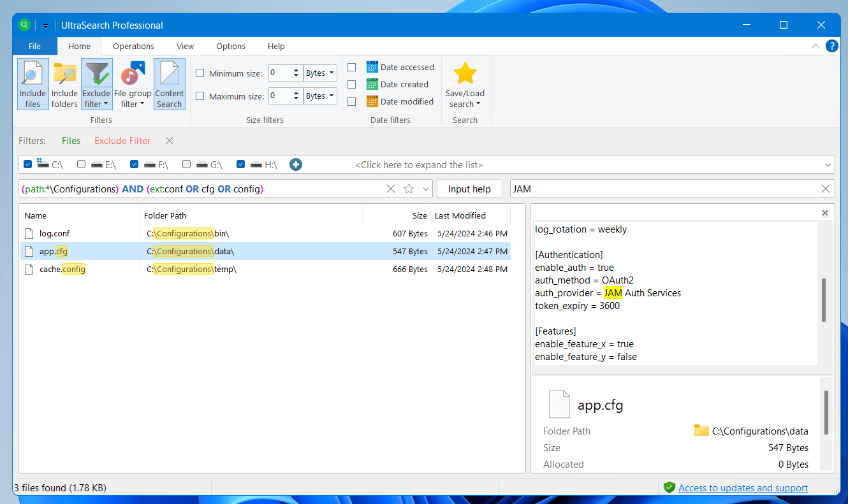The height and width of the screenshot is (504, 848).
Task: Expand the drive list dropdown arrow
Action: (828, 164)
